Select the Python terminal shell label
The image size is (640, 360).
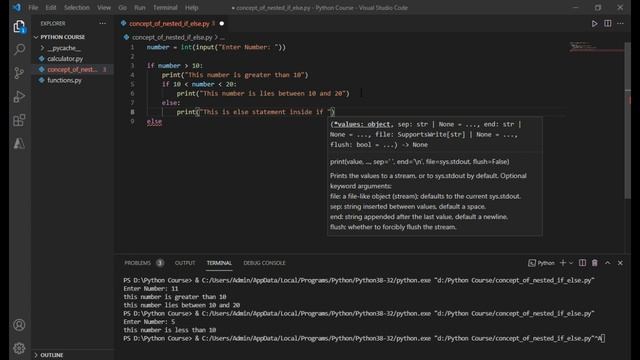(x=542, y=263)
